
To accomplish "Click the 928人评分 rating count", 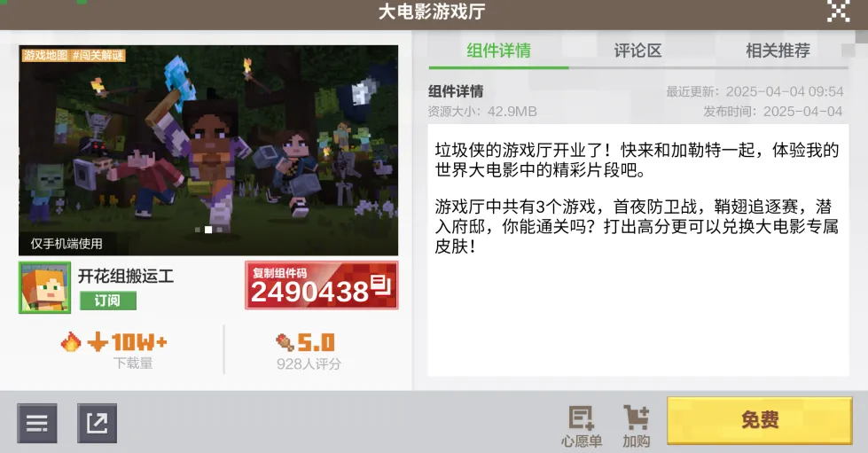I will (x=309, y=363).
